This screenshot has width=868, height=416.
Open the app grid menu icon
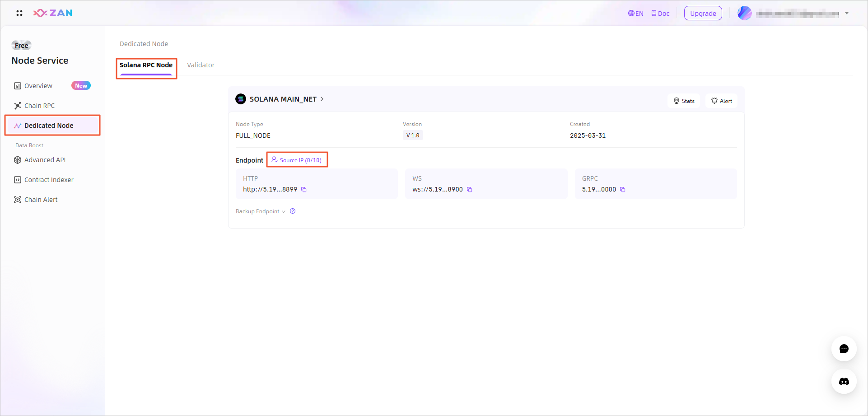[19, 13]
